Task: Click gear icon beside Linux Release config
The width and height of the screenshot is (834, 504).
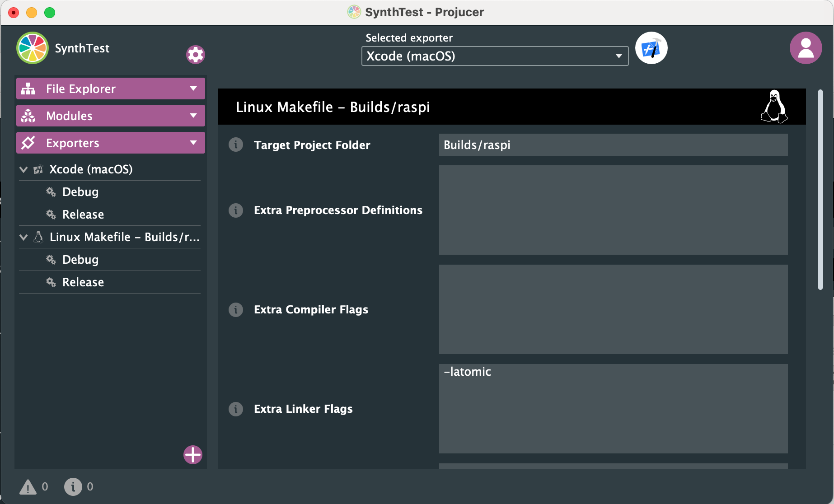Action: [51, 282]
